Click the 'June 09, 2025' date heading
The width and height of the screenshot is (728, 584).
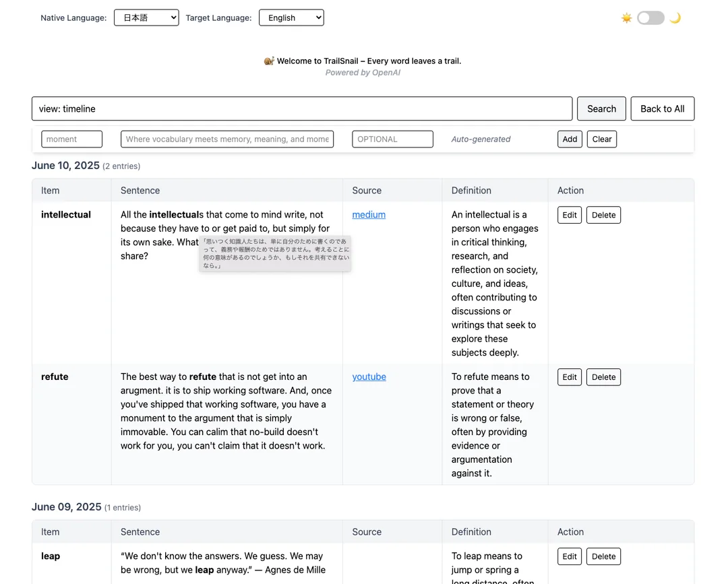click(66, 507)
